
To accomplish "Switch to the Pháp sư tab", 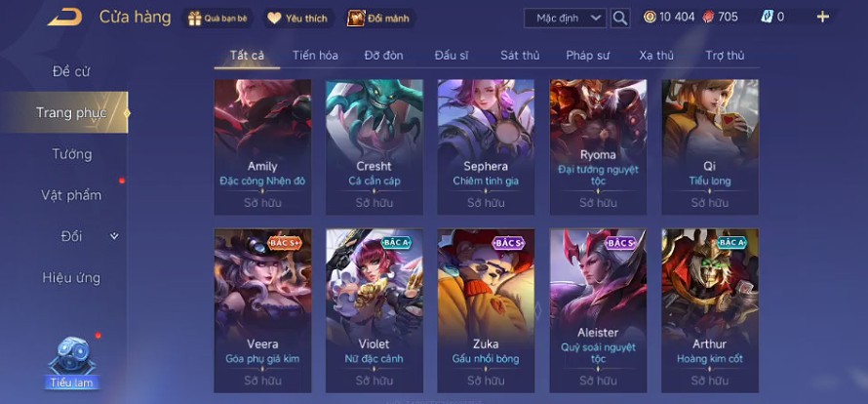I will [x=587, y=56].
